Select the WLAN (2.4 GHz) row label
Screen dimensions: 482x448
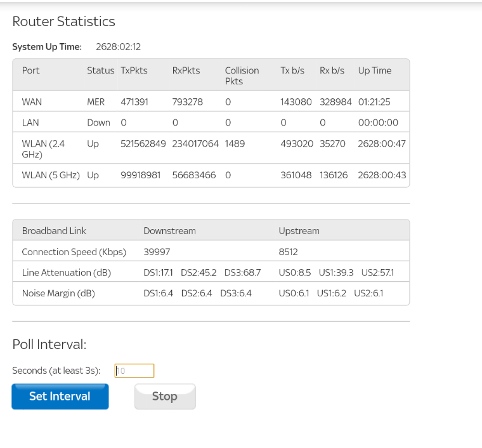(43, 148)
